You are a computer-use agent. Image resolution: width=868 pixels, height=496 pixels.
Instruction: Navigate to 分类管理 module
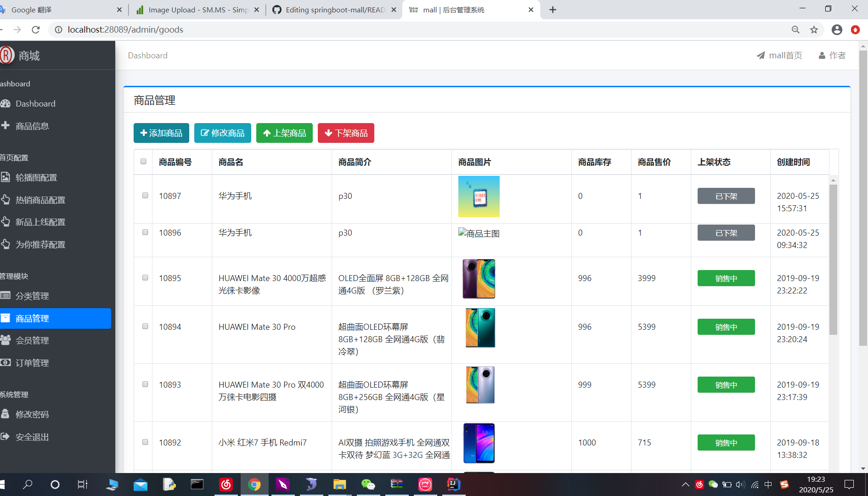pyautogui.click(x=33, y=296)
